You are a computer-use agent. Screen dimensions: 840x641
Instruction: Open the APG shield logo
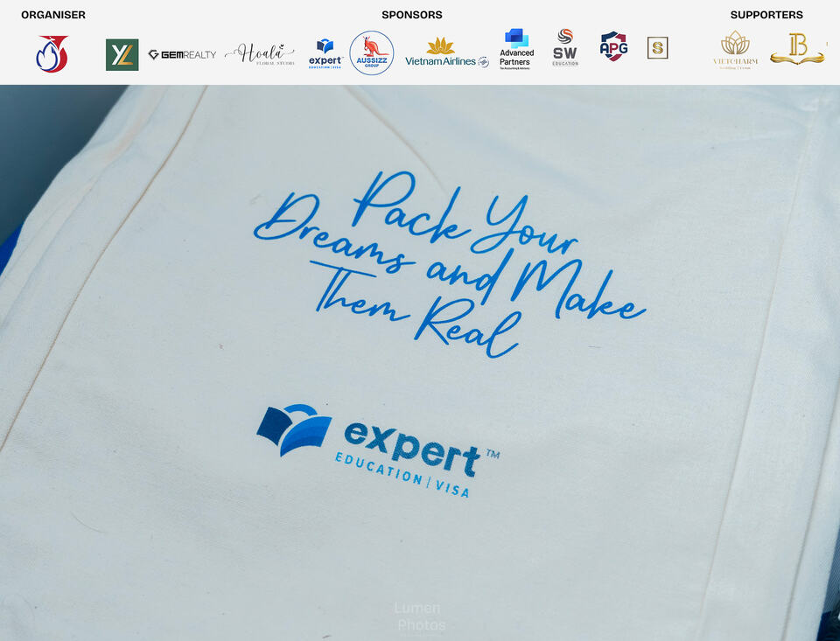(614, 46)
